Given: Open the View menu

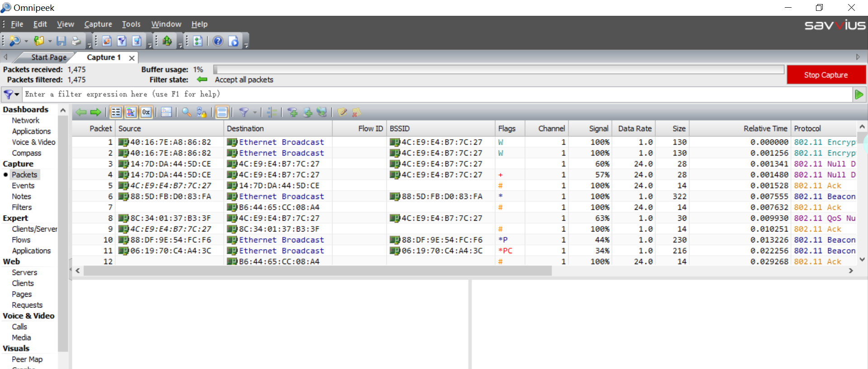Looking at the screenshot, I should pos(66,24).
